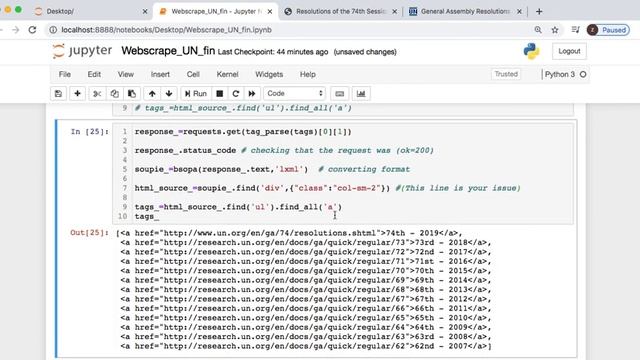The image size is (640, 360).
Task: Open the Widgets menu
Action: pos(269,74)
